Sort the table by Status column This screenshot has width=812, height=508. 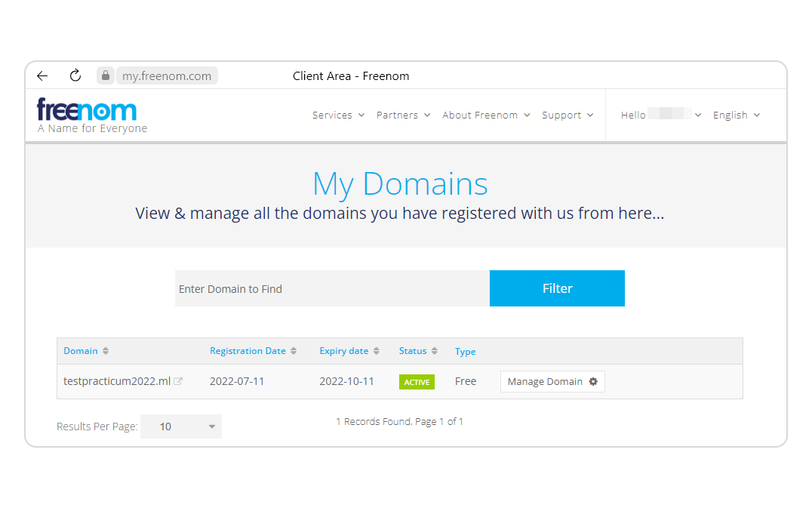(x=418, y=350)
